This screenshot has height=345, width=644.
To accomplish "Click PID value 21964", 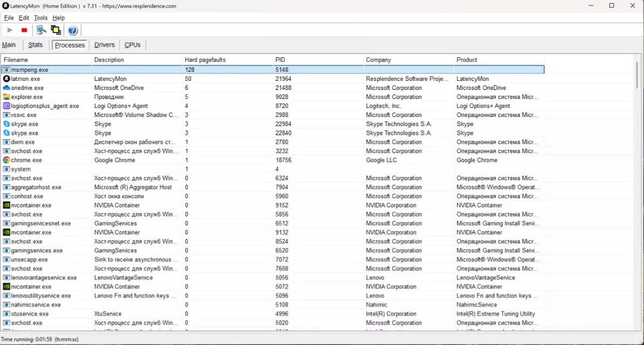I will (x=283, y=79).
